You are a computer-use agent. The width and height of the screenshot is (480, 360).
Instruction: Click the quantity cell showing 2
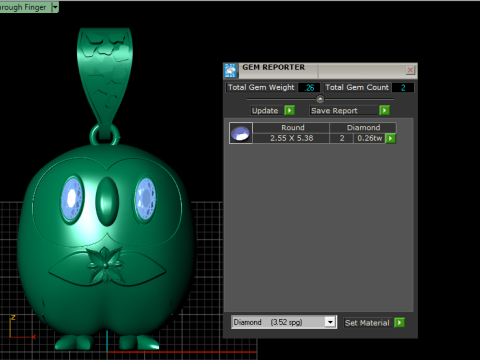[342, 138]
